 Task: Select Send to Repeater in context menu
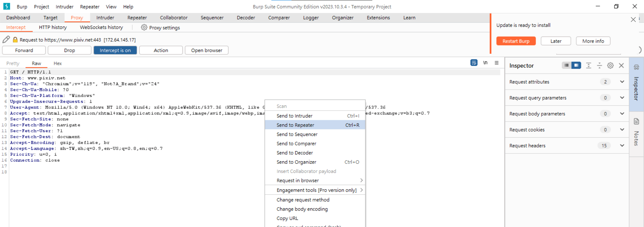click(x=315, y=125)
